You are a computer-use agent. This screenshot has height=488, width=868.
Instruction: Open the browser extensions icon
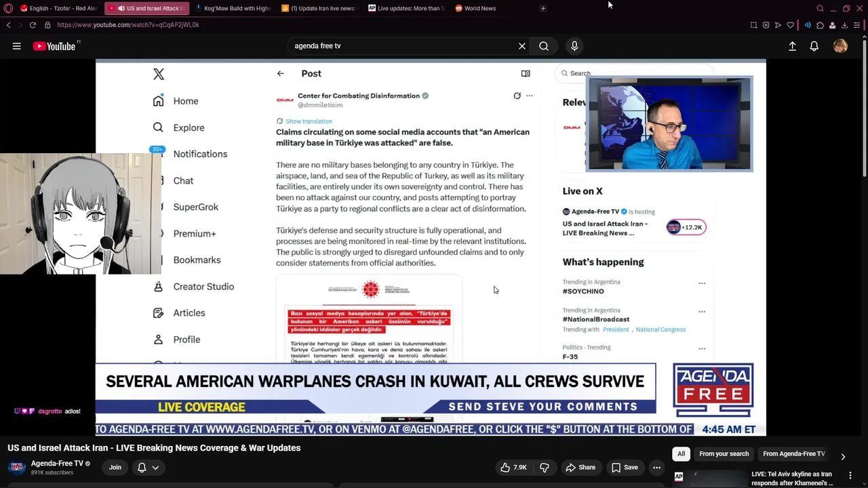[820, 25]
